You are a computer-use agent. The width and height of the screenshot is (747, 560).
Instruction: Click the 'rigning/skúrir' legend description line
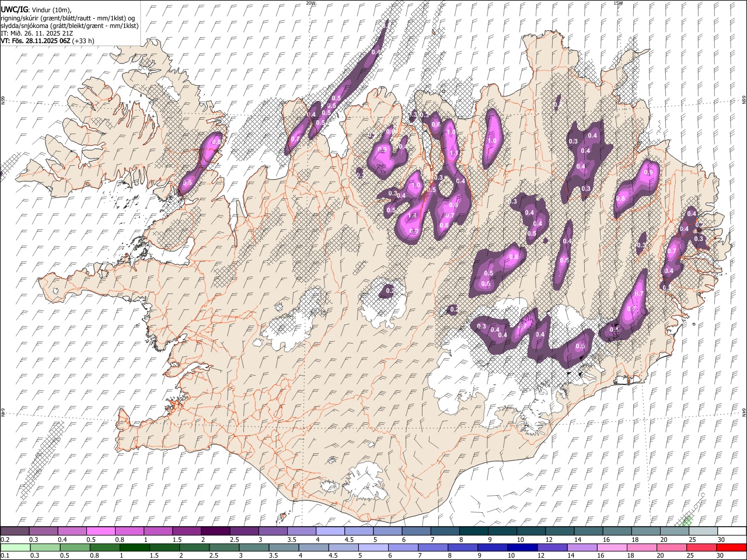coord(68,18)
